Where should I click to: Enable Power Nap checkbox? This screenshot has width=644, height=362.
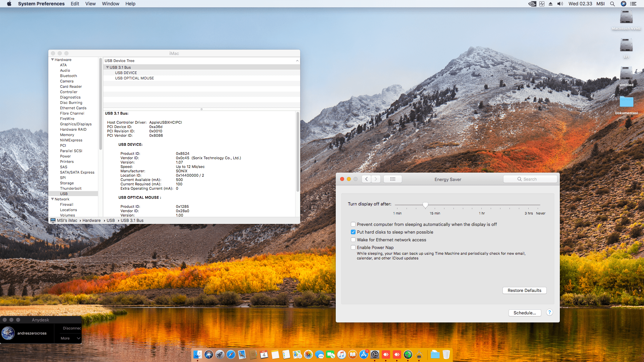[353, 247]
